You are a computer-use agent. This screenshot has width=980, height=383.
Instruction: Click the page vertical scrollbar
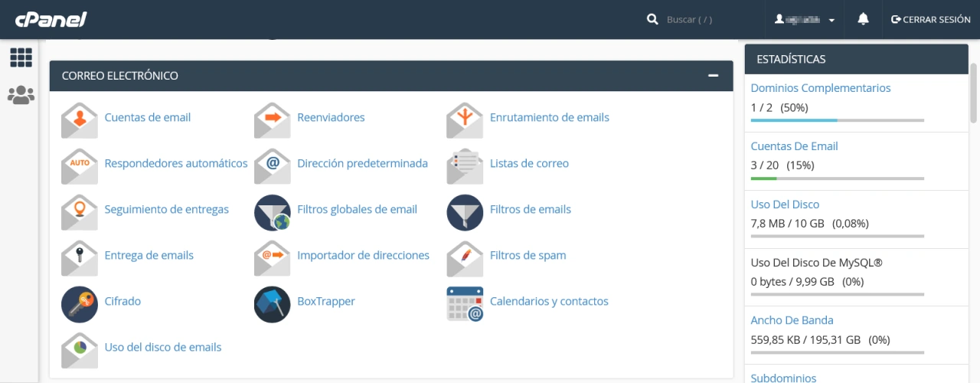click(974, 92)
